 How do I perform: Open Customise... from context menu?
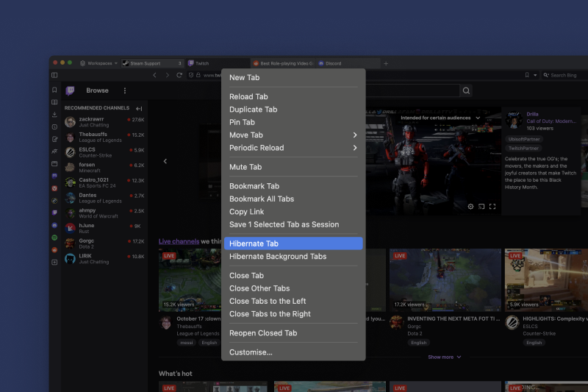293,352
